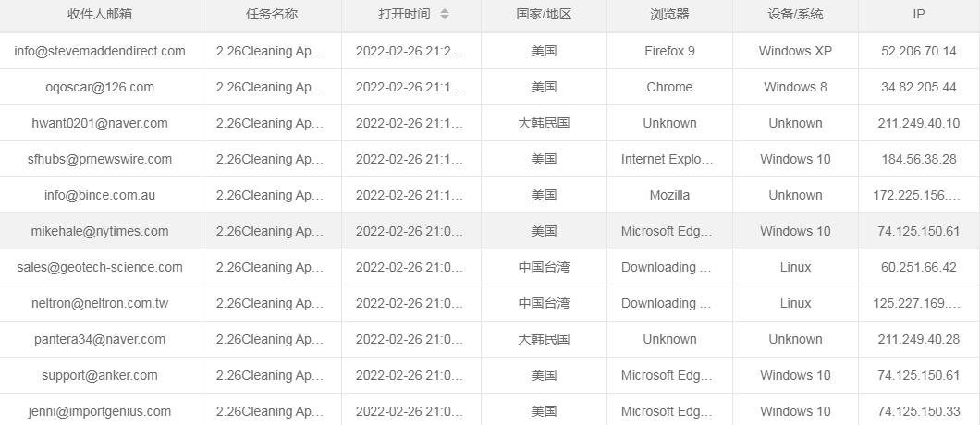Open the sales@geotech-science.com entry
Viewport: 980px width, 425px height.
100,267
